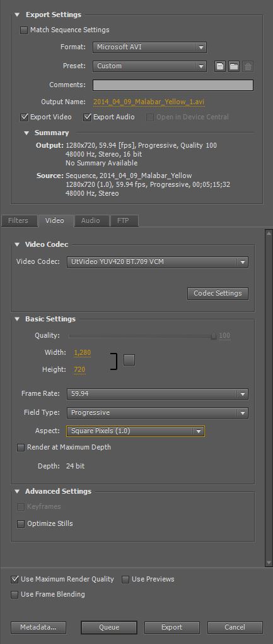Open the Format dropdown showing Microsoft AVI
The width and height of the screenshot is (273, 644).
[x=149, y=47]
